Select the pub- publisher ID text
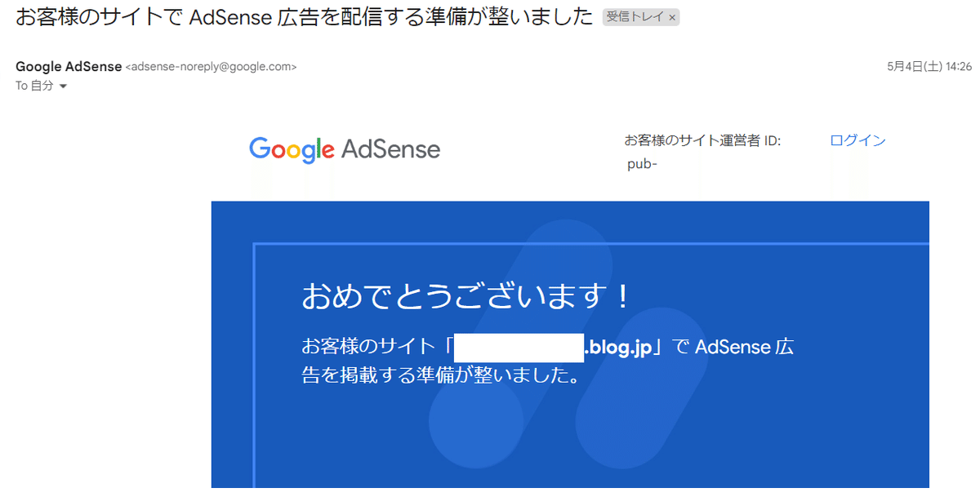 coord(643,164)
